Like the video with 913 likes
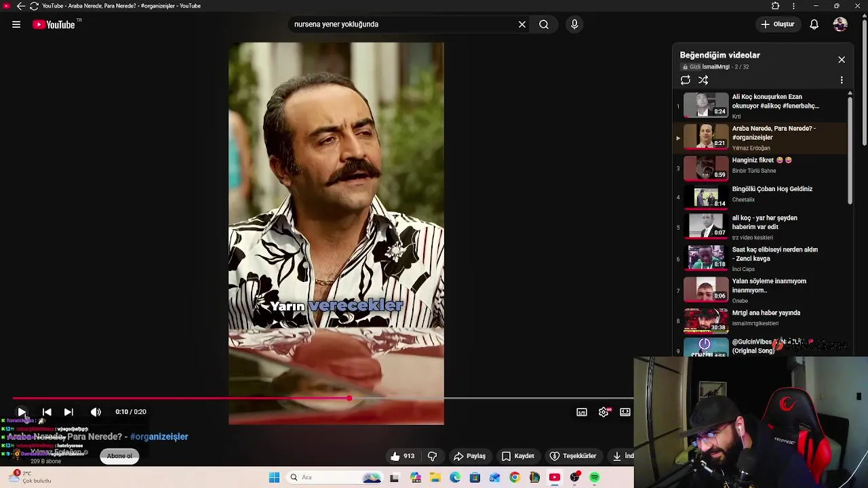The width and height of the screenshot is (868, 488). click(402, 456)
